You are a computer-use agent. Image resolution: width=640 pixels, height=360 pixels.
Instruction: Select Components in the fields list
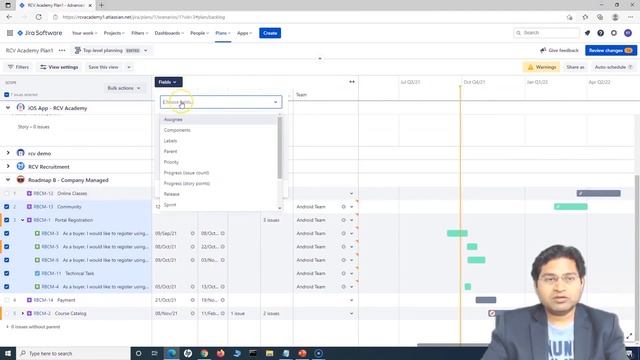[x=219, y=130]
